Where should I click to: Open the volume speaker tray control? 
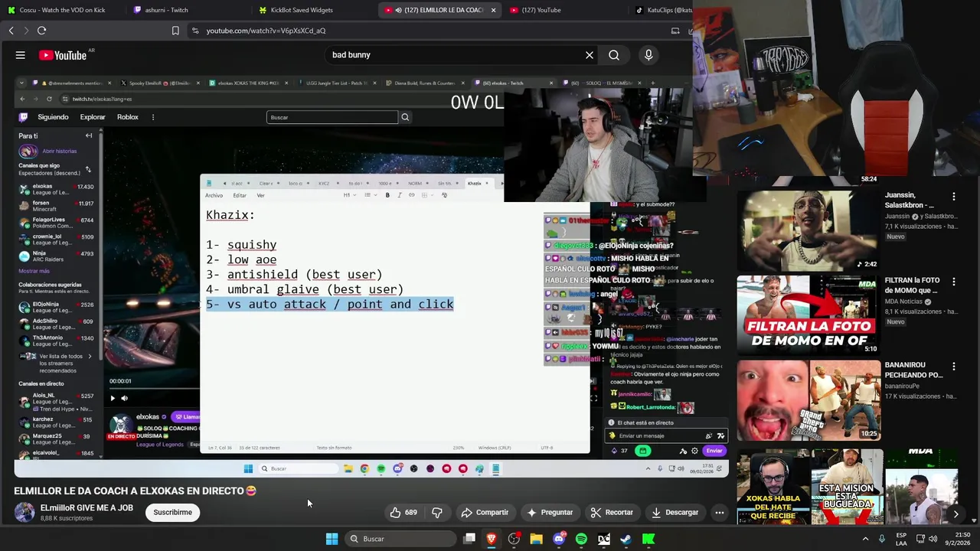(933, 539)
